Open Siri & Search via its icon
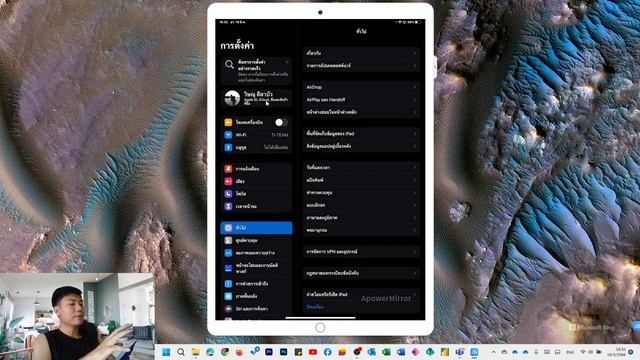This screenshot has height=360, width=640. (228, 309)
